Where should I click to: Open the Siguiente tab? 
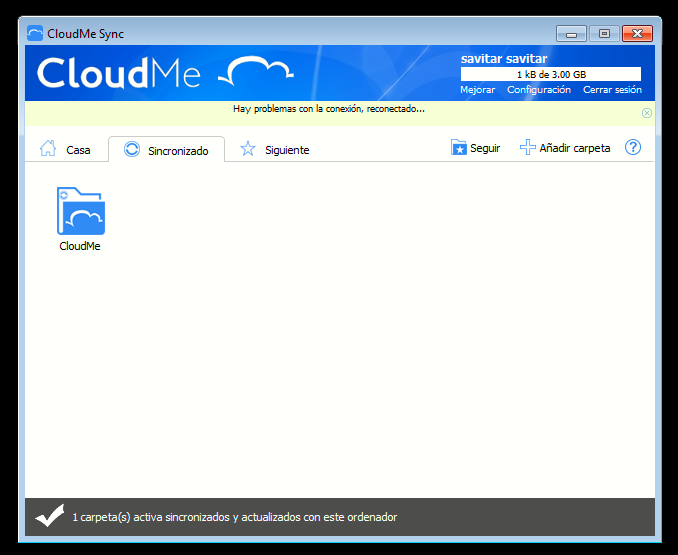coord(275,150)
